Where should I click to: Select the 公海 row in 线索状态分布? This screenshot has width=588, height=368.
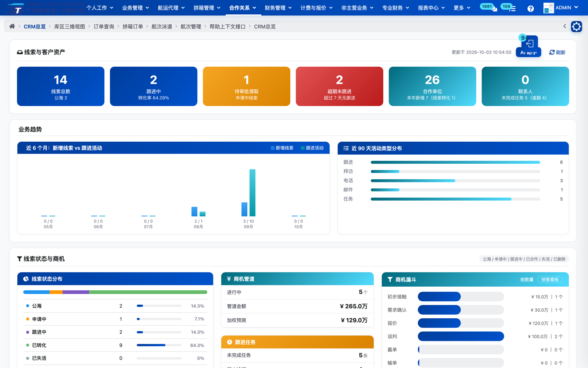[x=115, y=306]
